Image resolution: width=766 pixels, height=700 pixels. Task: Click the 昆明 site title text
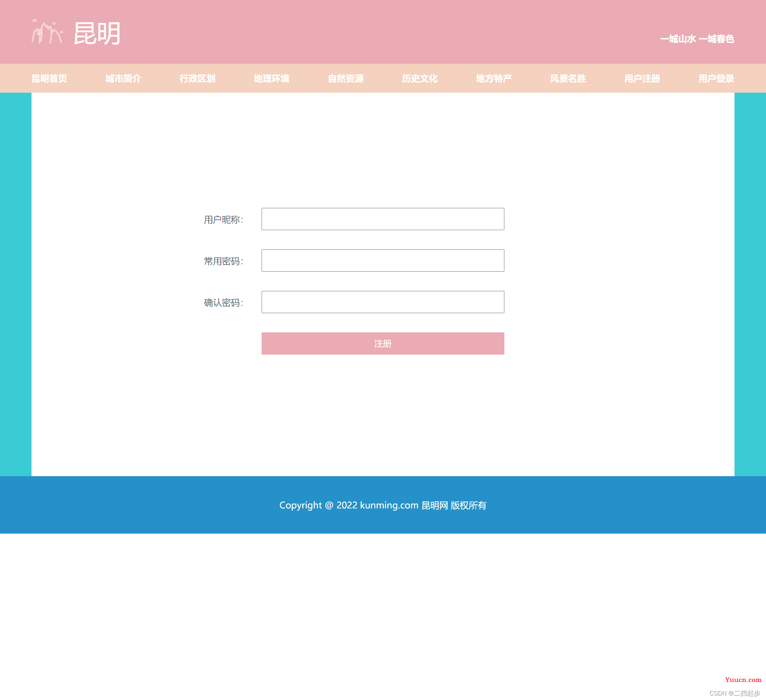pyautogui.click(x=97, y=33)
